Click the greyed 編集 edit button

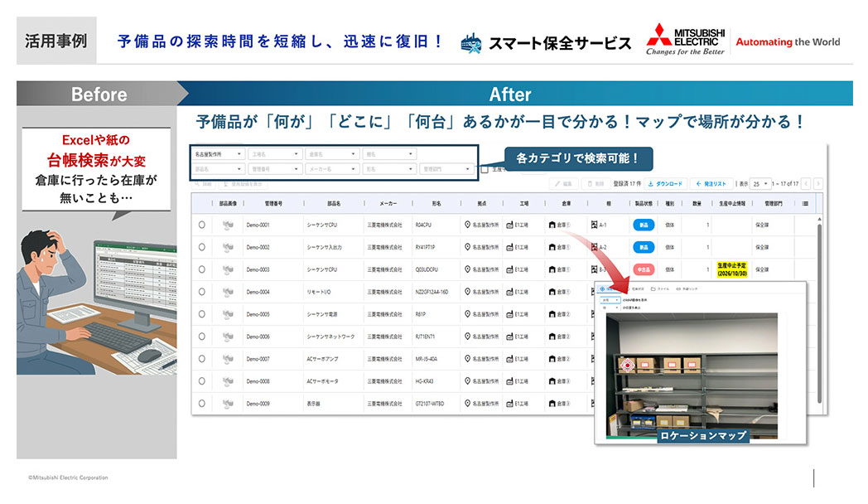[563, 183]
